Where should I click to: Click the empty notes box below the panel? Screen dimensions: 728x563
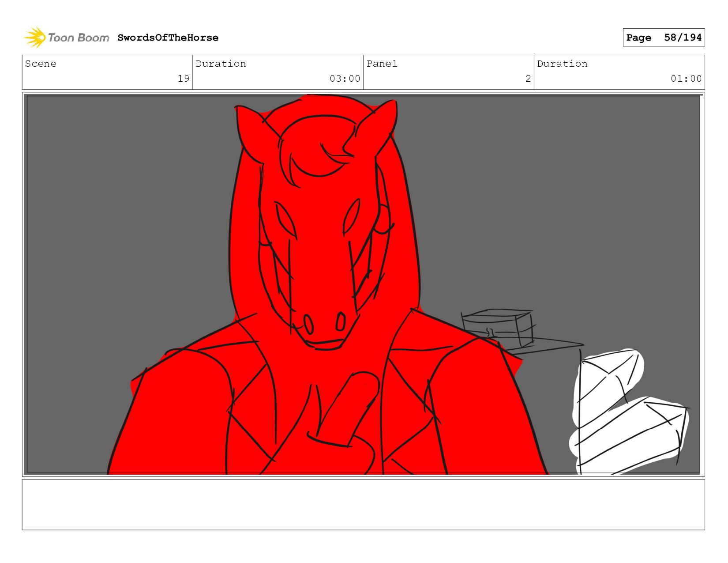pos(363,504)
